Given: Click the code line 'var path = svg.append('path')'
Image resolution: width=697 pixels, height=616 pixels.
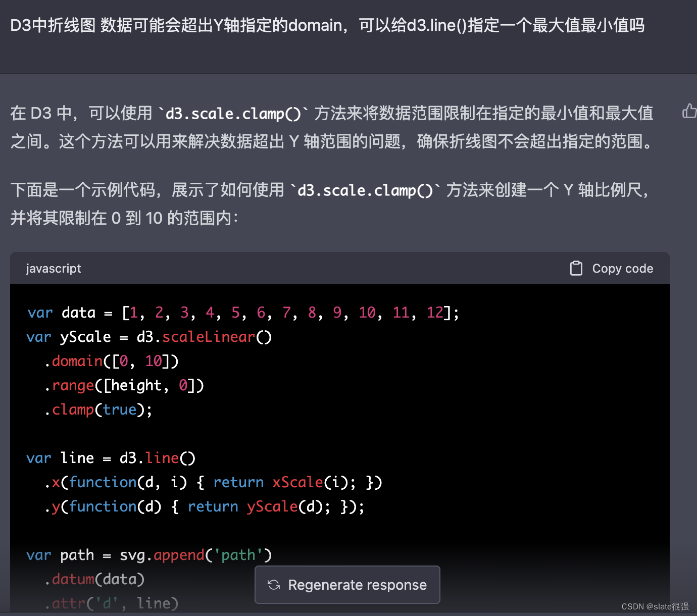Looking at the screenshot, I should [x=149, y=555].
